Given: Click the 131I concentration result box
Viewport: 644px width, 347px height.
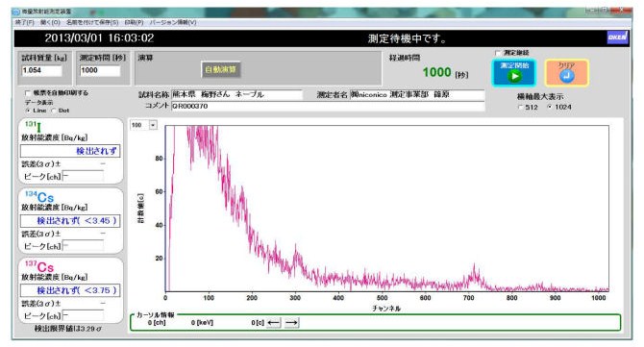Looking at the screenshot, I should pos(70,151).
